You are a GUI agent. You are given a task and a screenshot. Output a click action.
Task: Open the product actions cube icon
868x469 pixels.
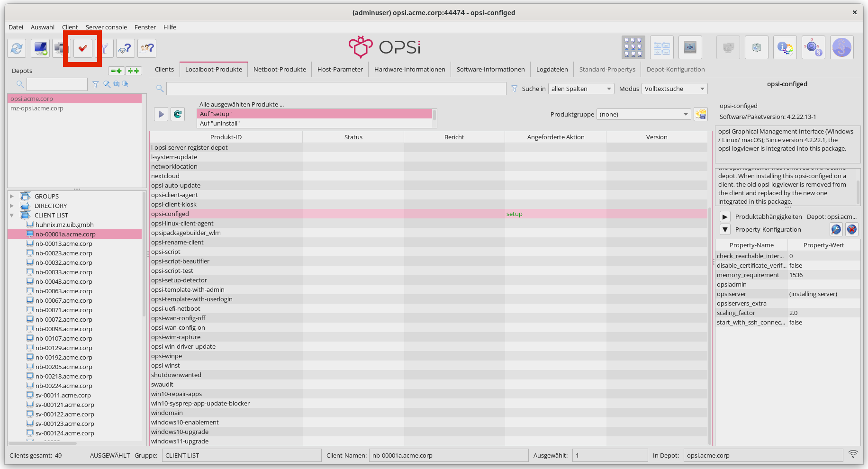click(x=757, y=47)
